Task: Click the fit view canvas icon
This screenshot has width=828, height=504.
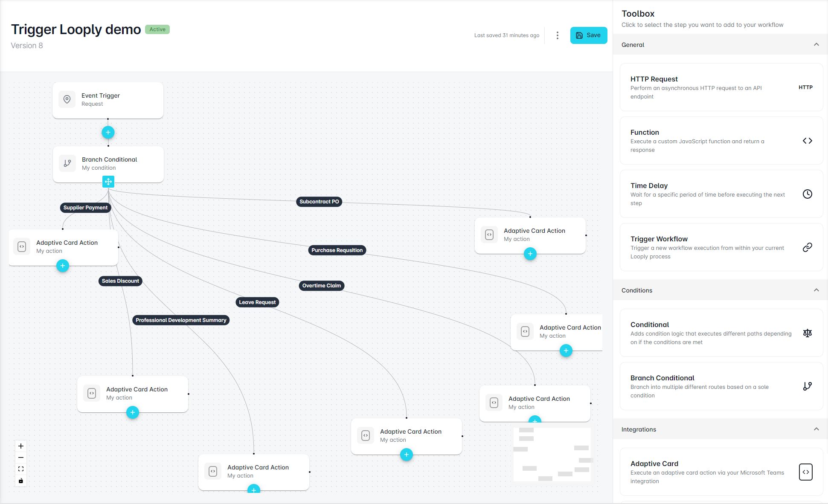Action: pos(21,469)
